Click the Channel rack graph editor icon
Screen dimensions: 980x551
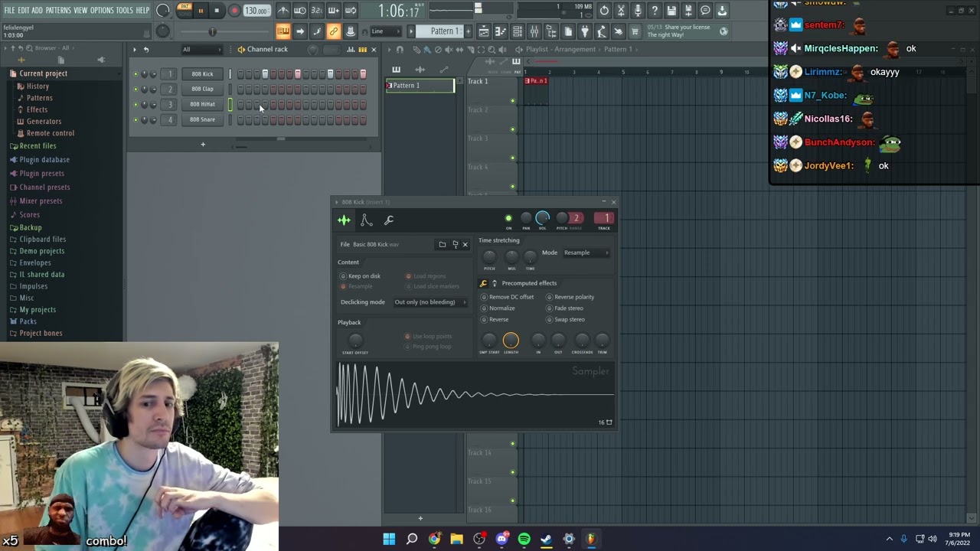pos(351,50)
